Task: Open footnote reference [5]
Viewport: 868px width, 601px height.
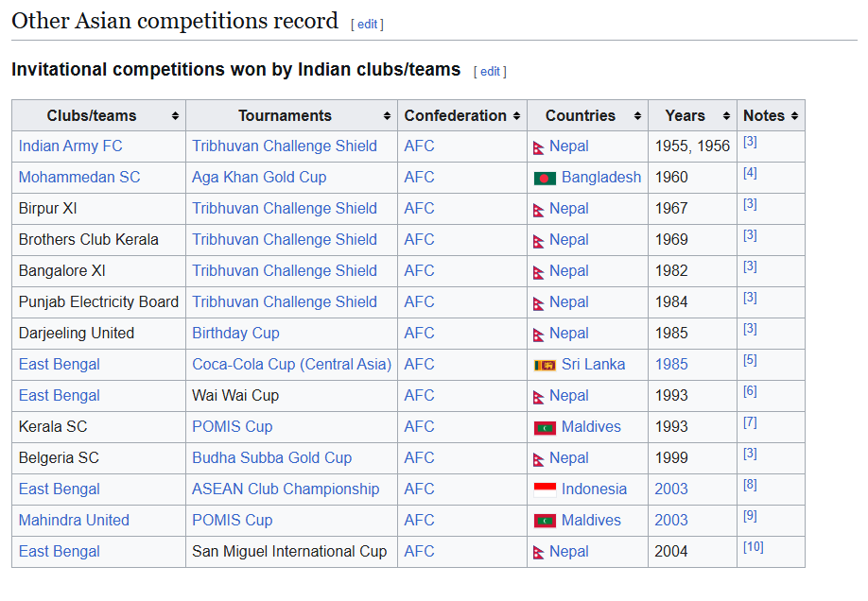Action: (750, 360)
